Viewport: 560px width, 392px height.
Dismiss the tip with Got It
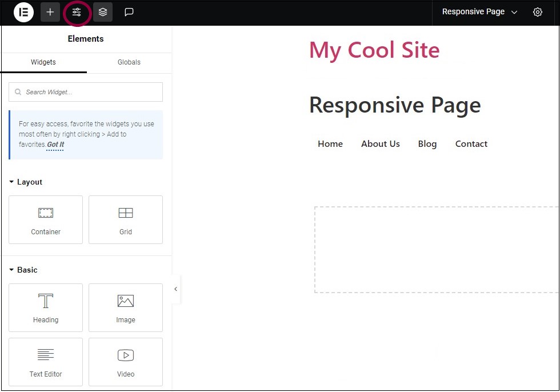[x=55, y=145]
